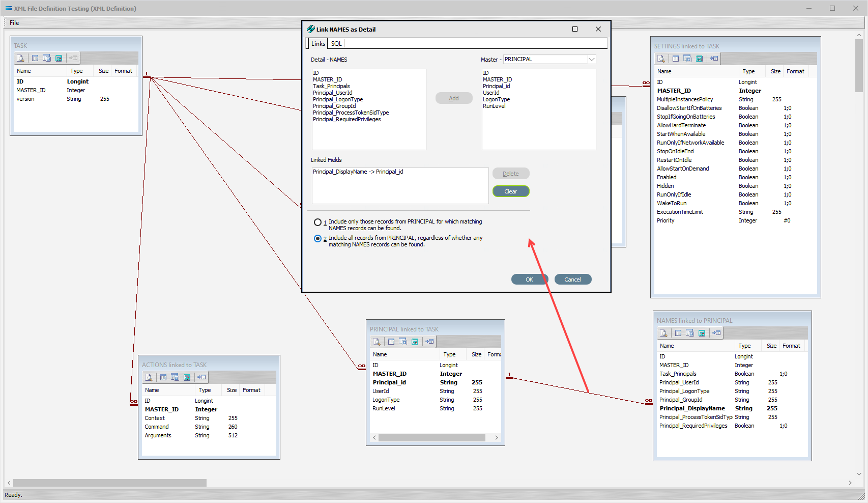Confirm the dialog with OK

coord(530,280)
